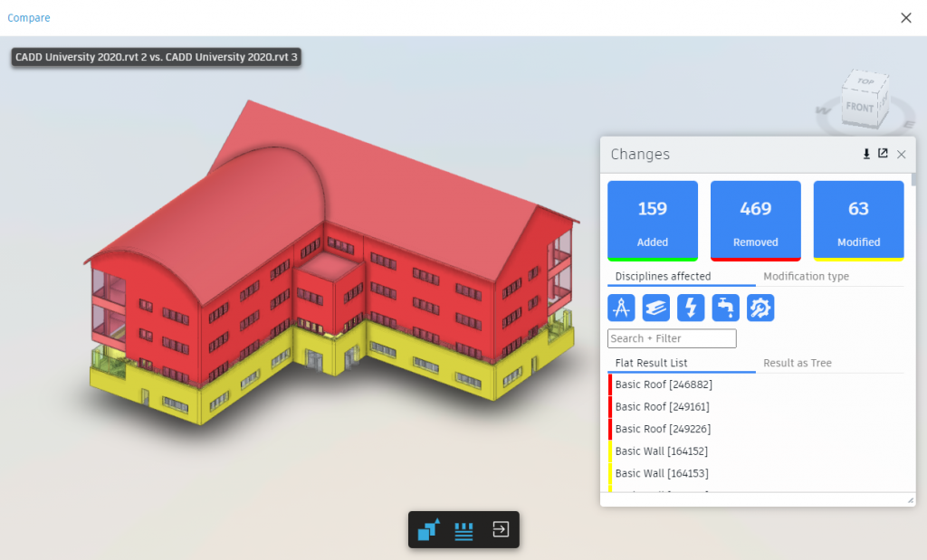Click the stacked lines icon in bottom toolbar

click(x=463, y=531)
